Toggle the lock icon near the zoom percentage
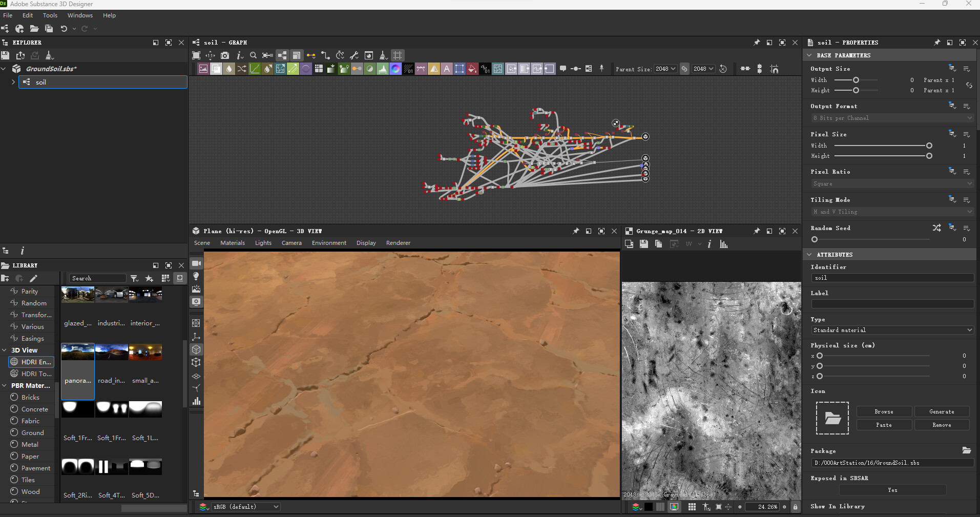Viewport: 980px width, 517px height. pyautogui.click(x=795, y=507)
